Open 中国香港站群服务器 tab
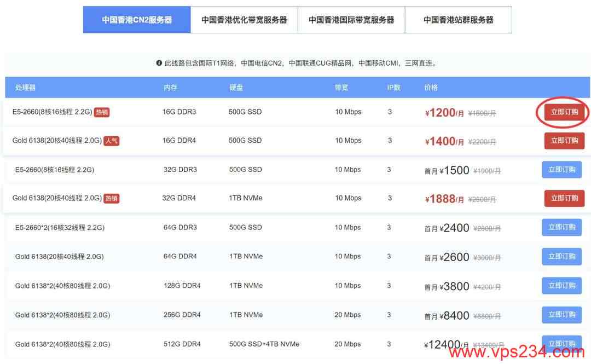This screenshot has height=364, width=591. point(459,20)
